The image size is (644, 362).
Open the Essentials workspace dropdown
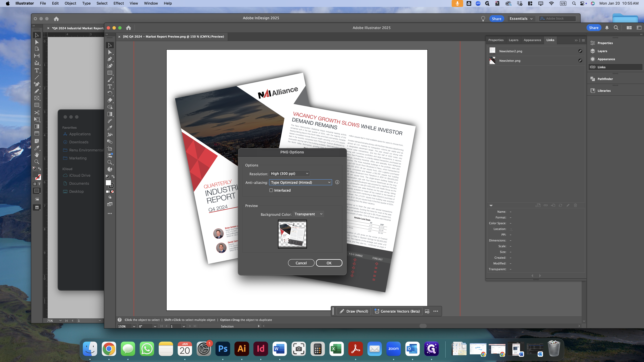tap(521, 19)
